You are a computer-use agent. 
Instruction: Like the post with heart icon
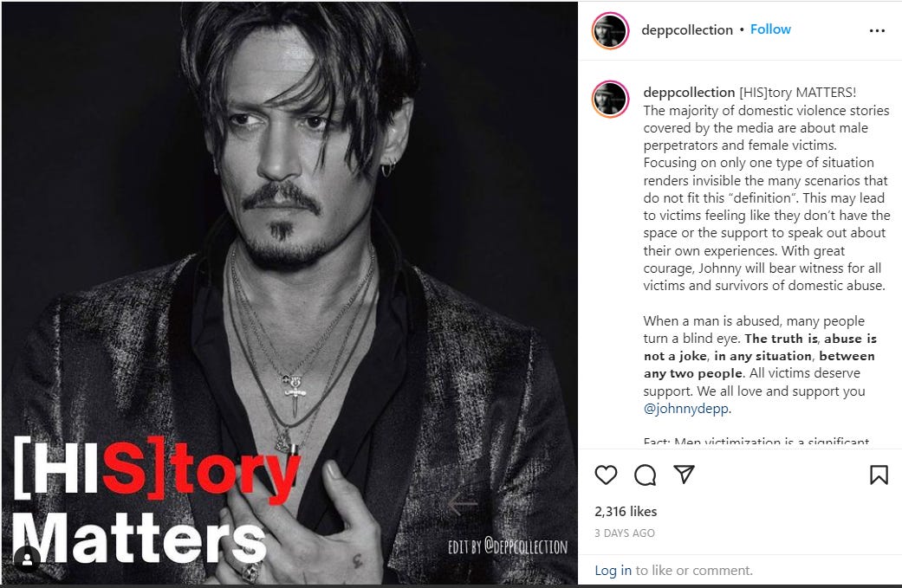coord(605,475)
